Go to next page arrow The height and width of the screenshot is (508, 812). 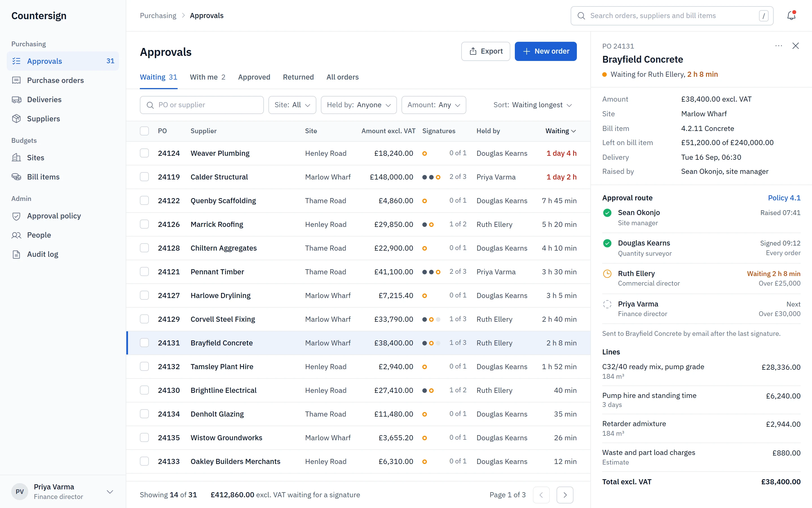(x=565, y=495)
